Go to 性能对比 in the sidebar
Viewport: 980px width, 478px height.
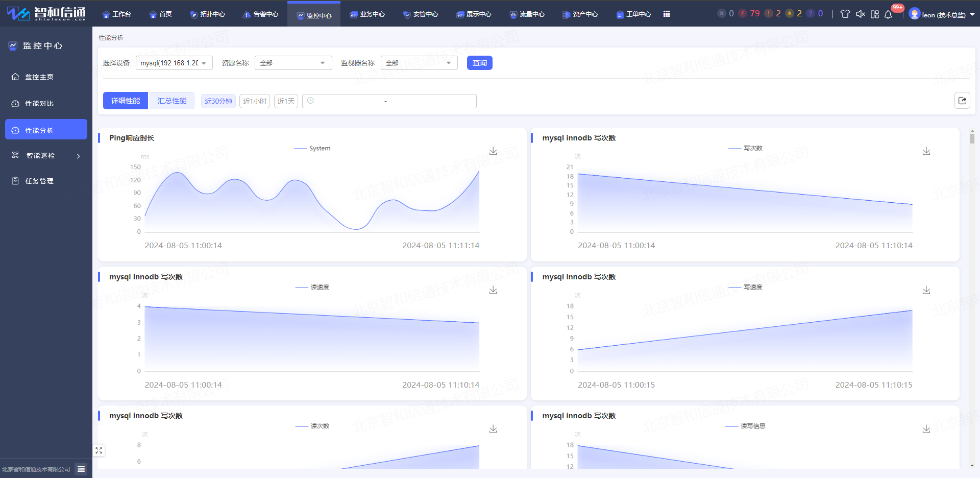click(x=46, y=104)
